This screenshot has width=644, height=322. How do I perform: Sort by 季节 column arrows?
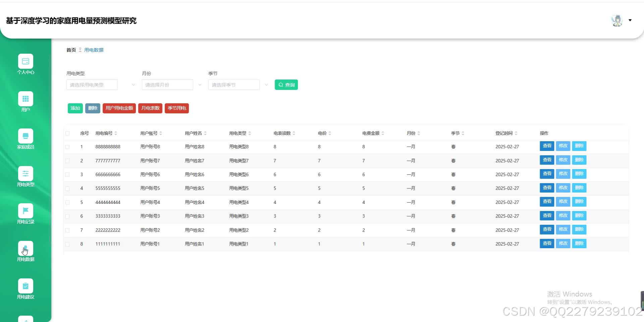coord(463,133)
